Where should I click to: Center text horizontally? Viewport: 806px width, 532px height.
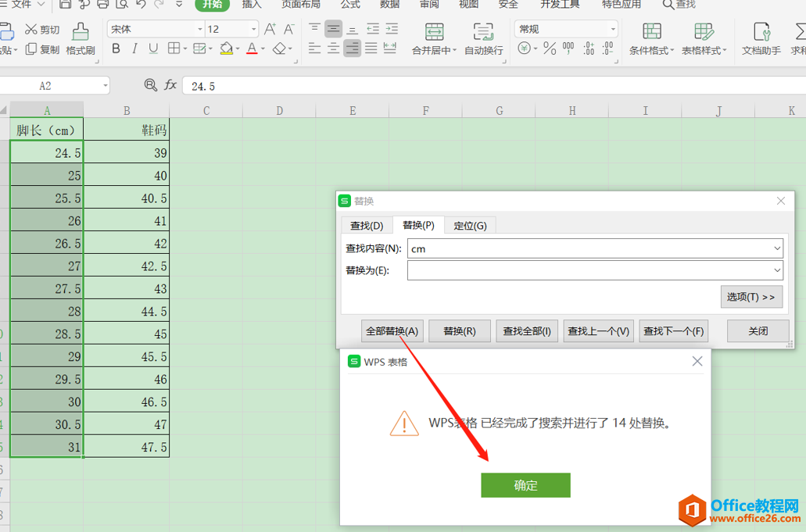click(x=334, y=48)
